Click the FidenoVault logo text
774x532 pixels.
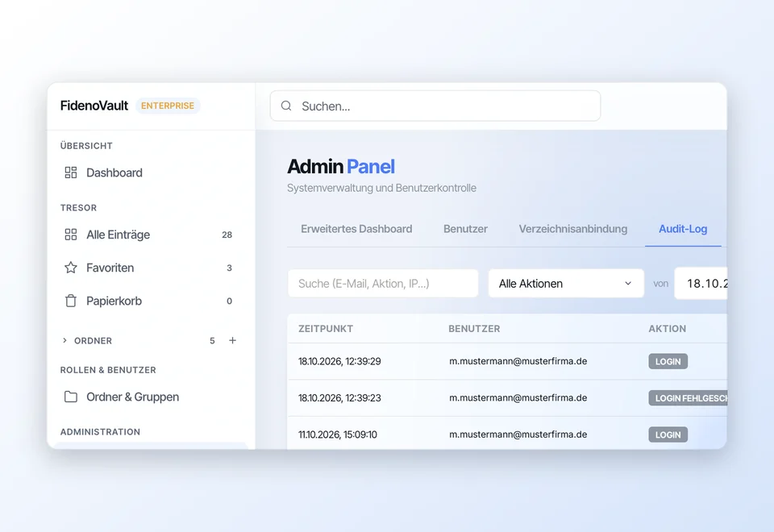[x=94, y=106]
